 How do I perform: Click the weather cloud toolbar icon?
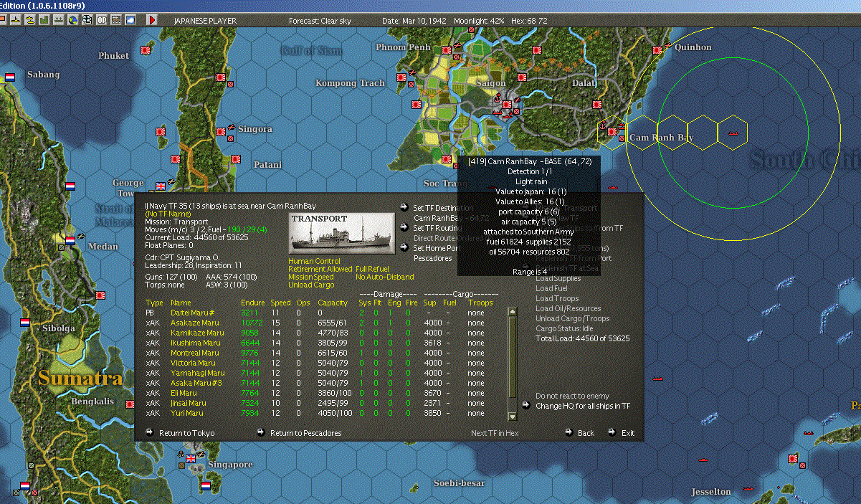tap(130, 20)
